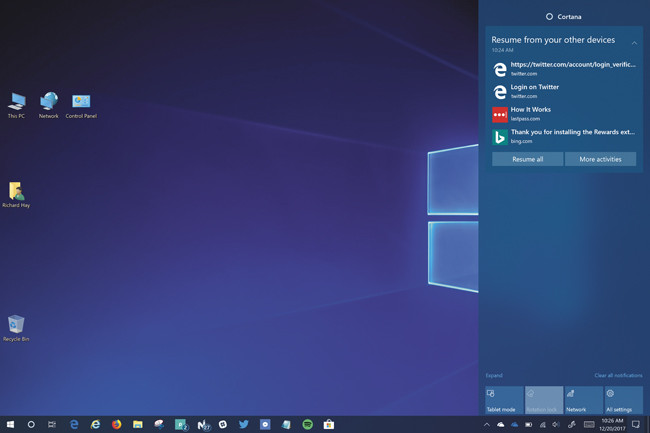The width and height of the screenshot is (650, 433).
Task: Open Microsoft Store from the taskbar
Action: (x=329, y=424)
